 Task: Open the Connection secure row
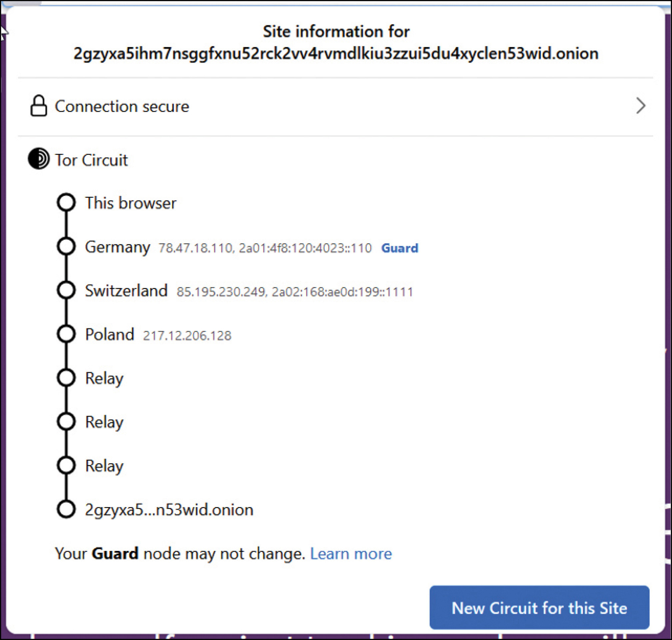pos(122,106)
